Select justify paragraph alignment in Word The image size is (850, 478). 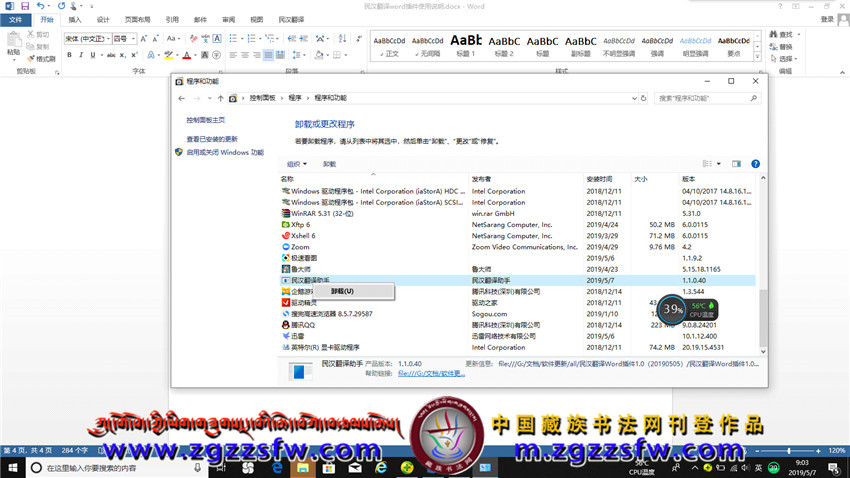[268, 55]
